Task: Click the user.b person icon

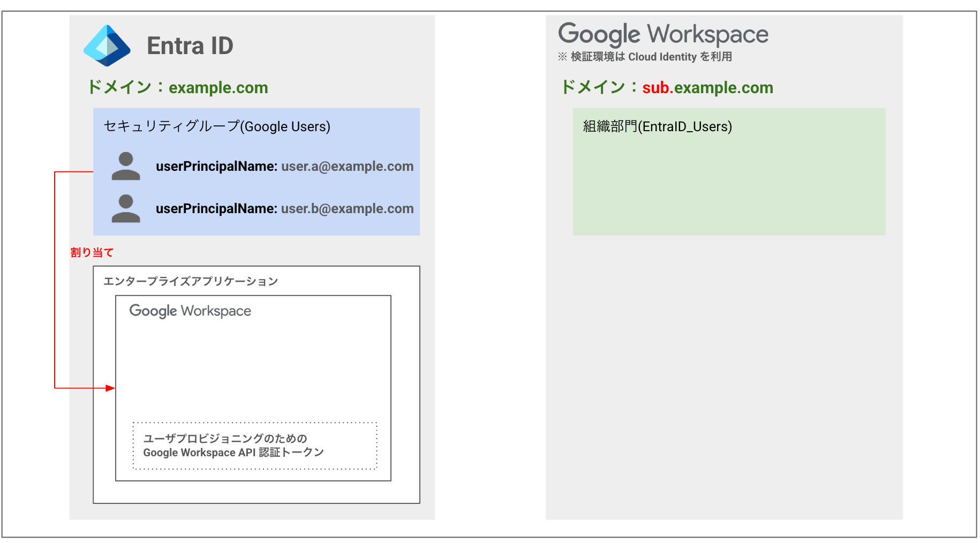Action: (126, 208)
